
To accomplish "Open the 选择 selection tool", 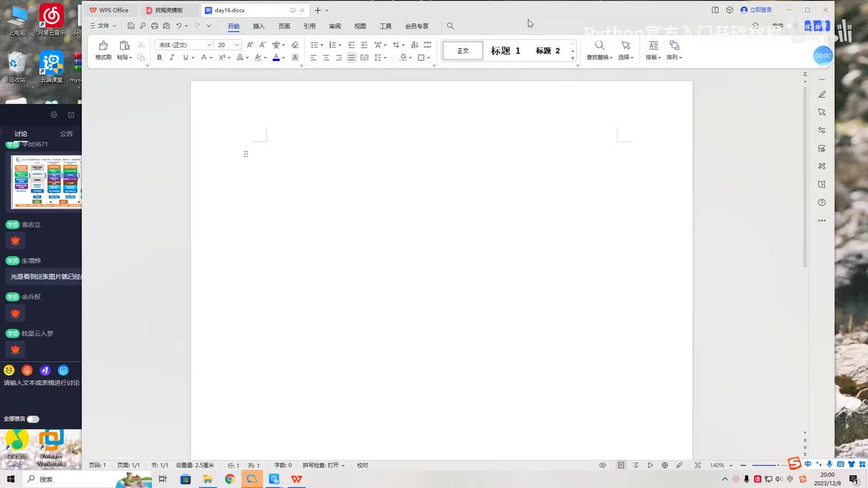I will (626, 50).
